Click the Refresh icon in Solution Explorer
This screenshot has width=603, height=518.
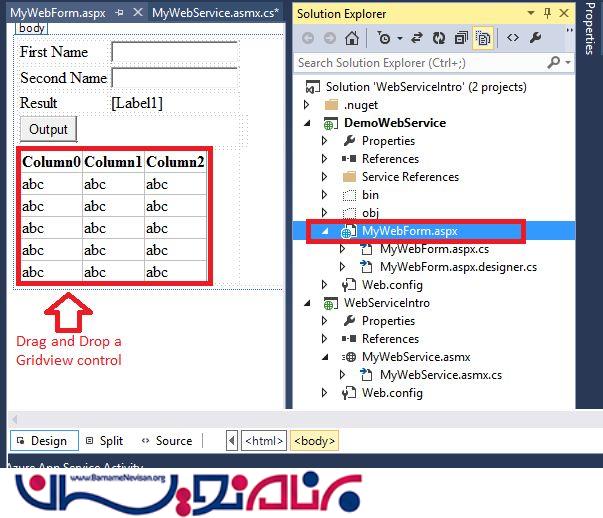tap(439, 38)
